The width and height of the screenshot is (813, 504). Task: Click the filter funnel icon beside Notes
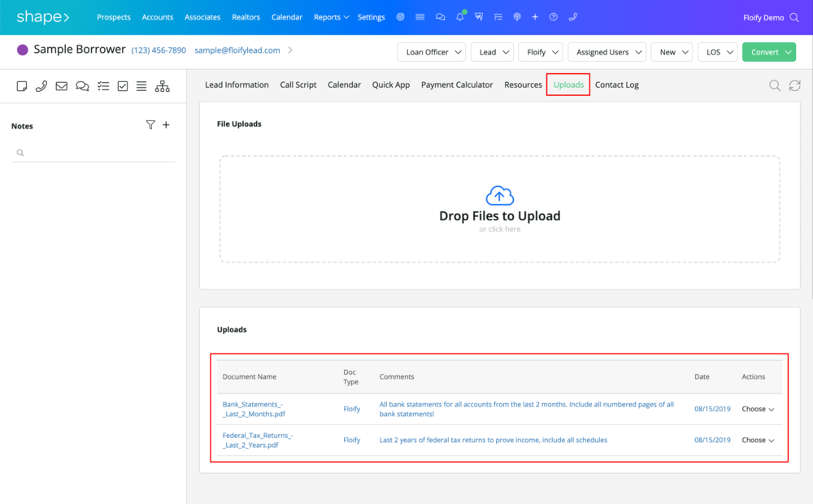(x=150, y=125)
